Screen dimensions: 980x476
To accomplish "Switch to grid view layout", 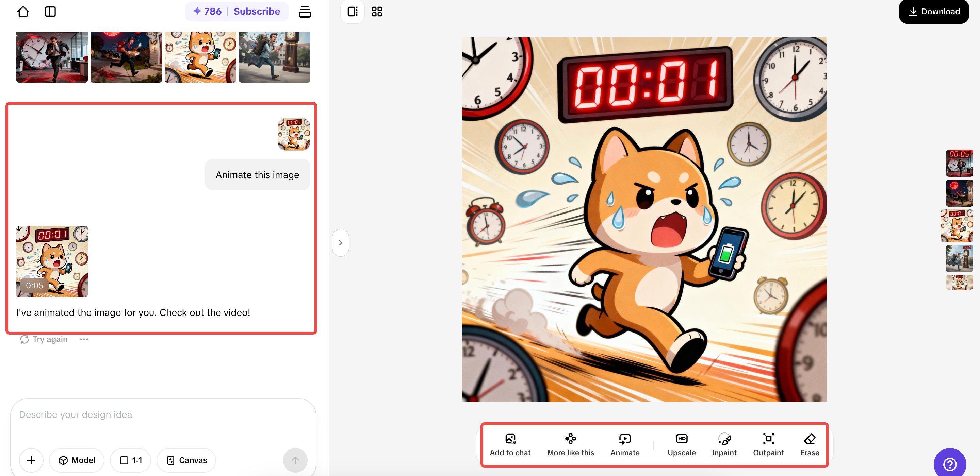I will (377, 12).
